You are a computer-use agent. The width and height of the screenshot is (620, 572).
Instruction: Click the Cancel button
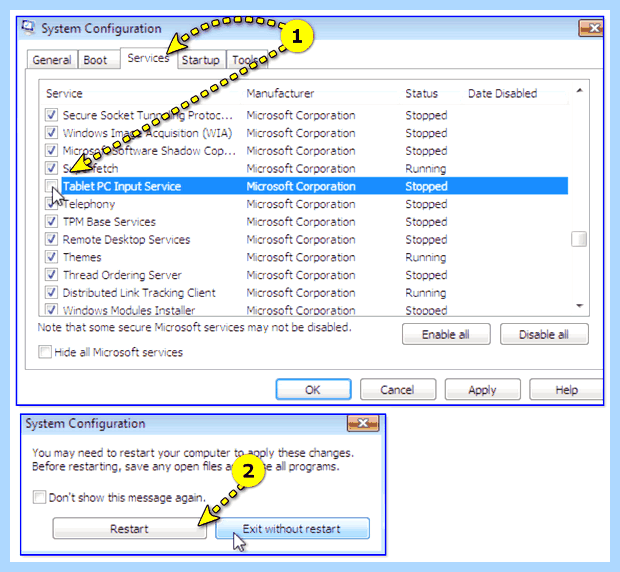click(x=398, y=390)
